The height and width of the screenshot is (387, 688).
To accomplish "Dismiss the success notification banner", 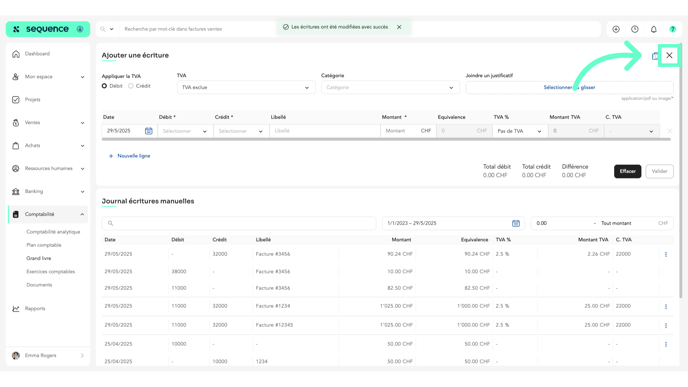I will click(x=399, y=27).
